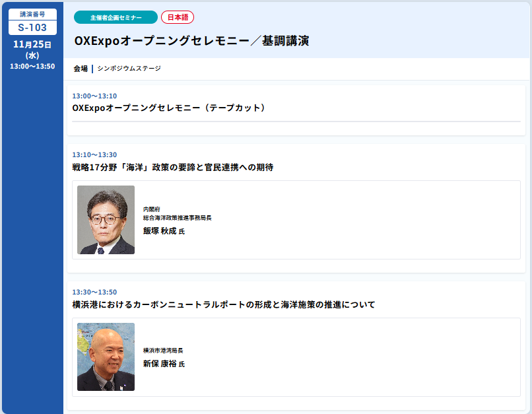Click the 13:00～13:10 time slot
The height and width of the screenshot is (414, 532).
pyautogui.click(x=94, y=96)
